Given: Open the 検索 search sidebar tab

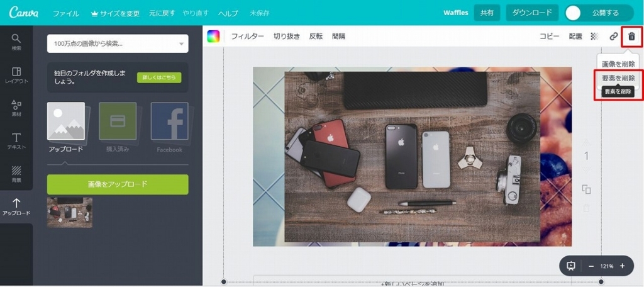Looking at the screenshot, I should tap(16, 42).
